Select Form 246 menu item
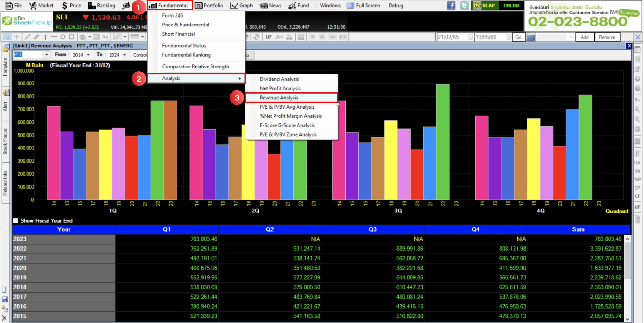The width and height of the screenshot is (644, 323). 196,15
